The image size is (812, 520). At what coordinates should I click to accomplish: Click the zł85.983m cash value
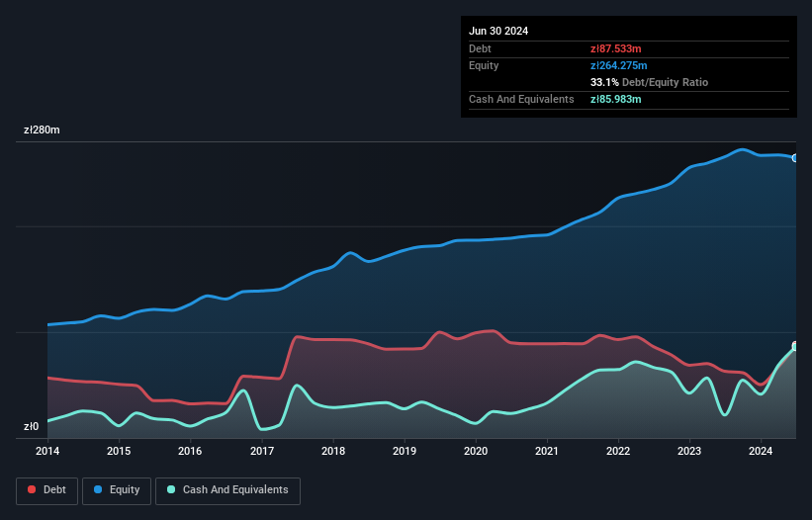(616, 99)
